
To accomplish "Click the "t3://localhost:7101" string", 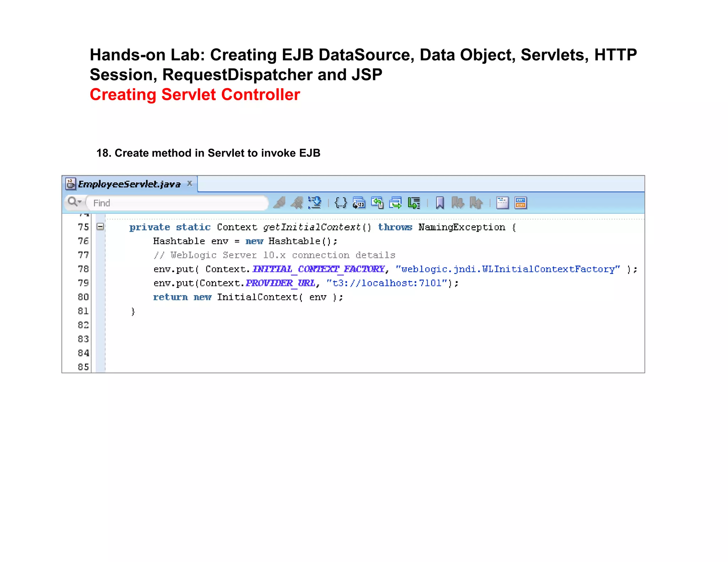I will click(x=386, y=283).
